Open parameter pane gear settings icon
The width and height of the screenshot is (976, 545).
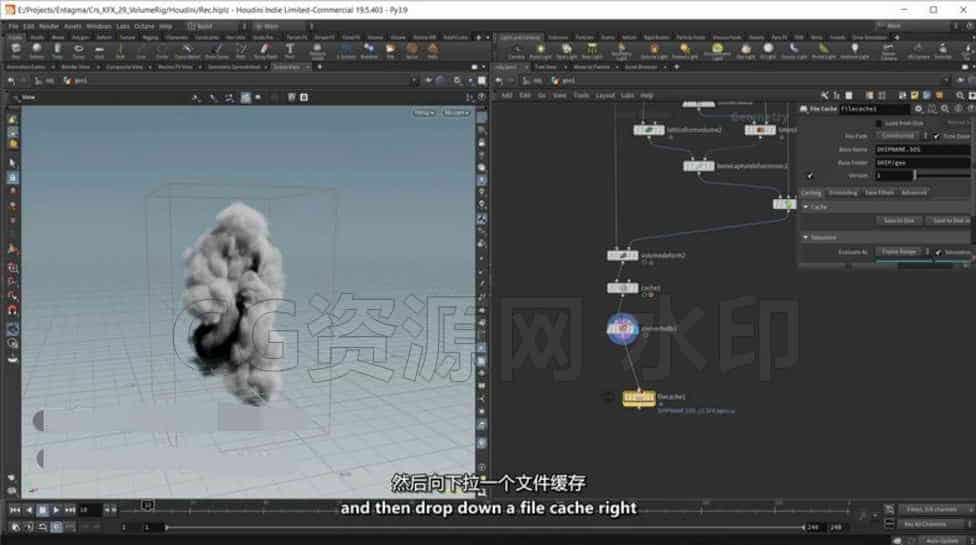click(918, 109)
